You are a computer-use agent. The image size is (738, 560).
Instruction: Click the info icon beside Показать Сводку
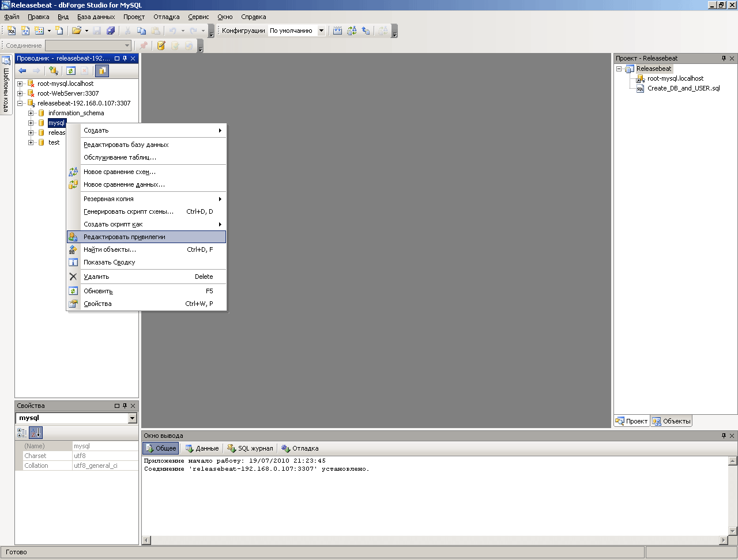(73, 262)
